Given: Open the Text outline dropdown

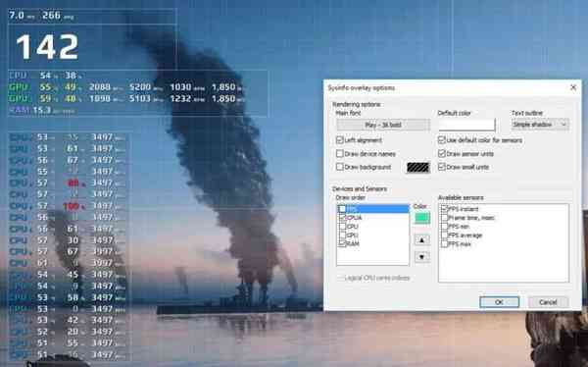Looking at the screenshot, I should [540, 125].
